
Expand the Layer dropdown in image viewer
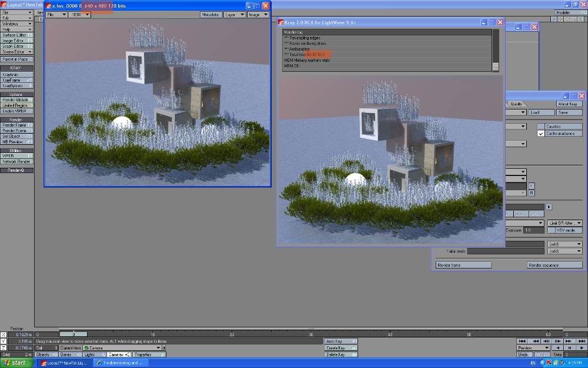(234, 14)
